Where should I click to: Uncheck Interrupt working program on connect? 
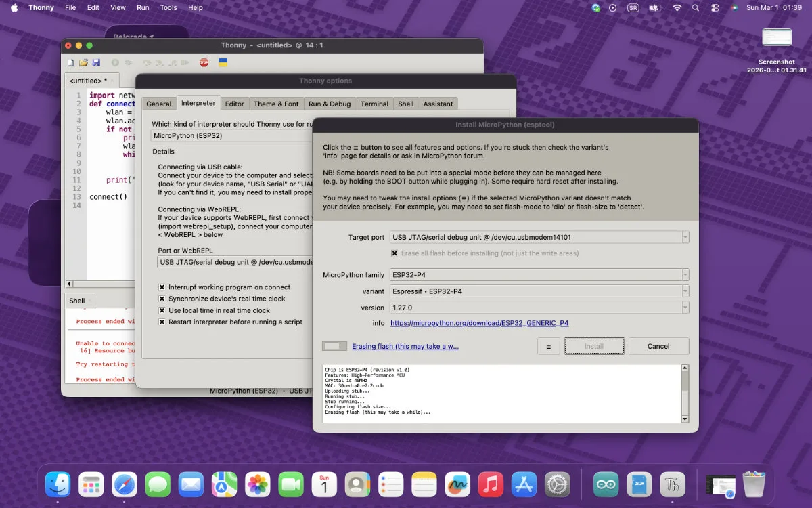(x=162, y=287)
